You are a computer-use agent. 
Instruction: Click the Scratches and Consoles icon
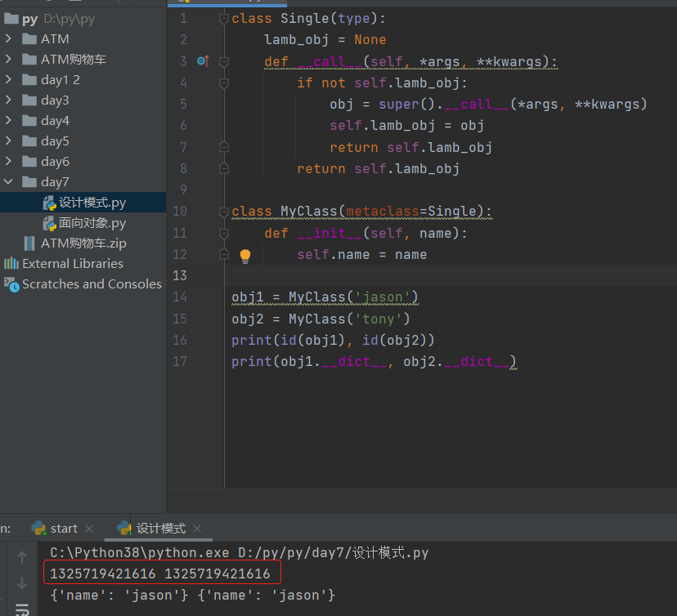pyautogui.click(x=11, y=284)
